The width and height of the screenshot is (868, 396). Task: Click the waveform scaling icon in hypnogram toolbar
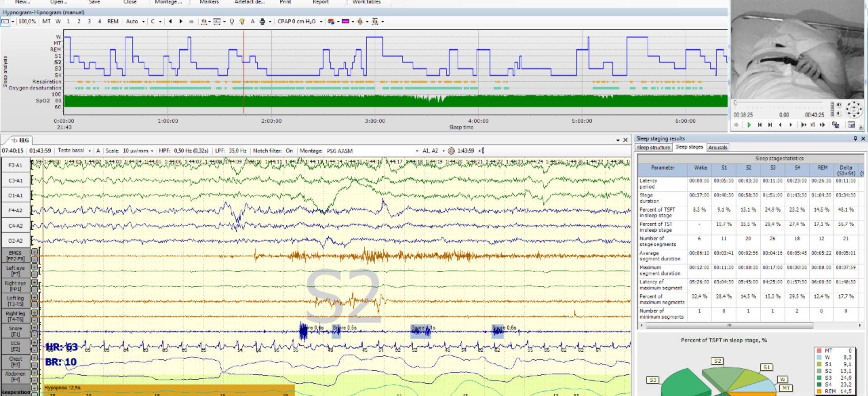tap(375, 21)
